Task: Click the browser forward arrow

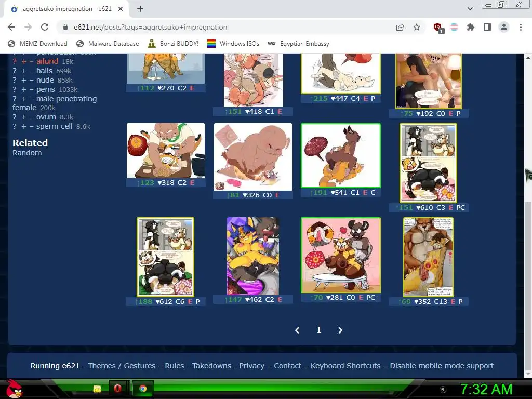Action: [28, 27]
